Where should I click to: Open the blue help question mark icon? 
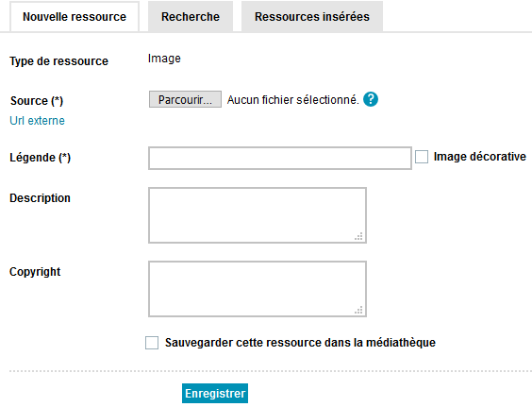coord(371,99)
